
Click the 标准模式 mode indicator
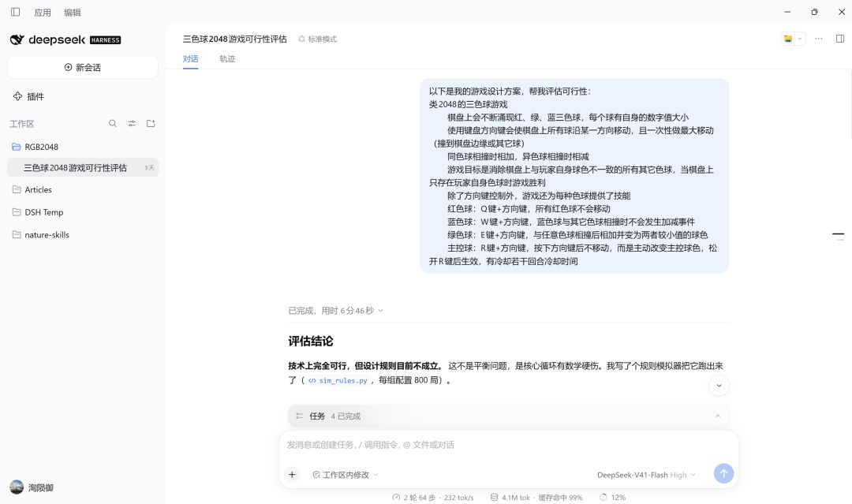pos(318,39)
